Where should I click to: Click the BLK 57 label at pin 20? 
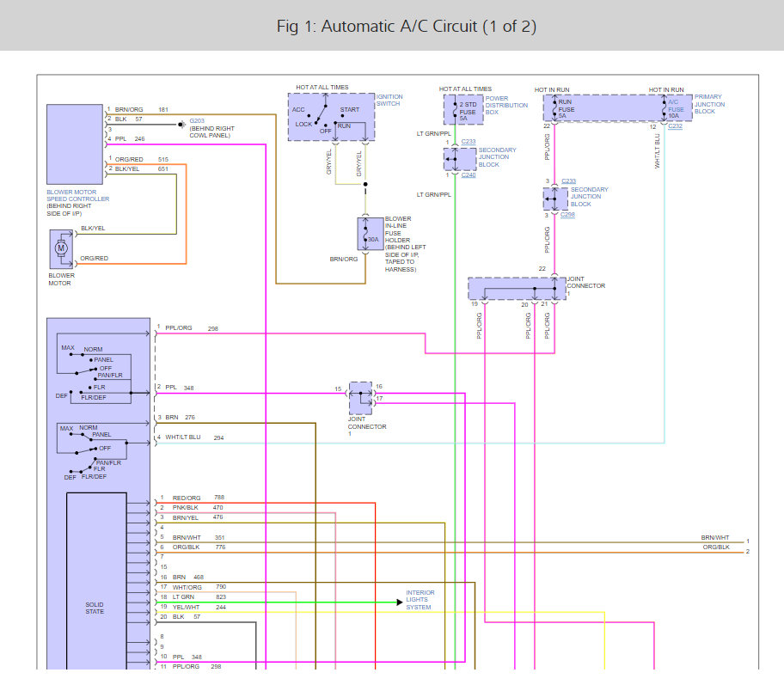click(186, 617)
